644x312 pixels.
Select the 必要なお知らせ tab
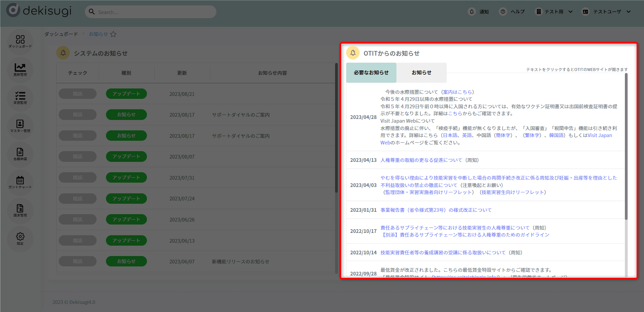click(371, 72)
